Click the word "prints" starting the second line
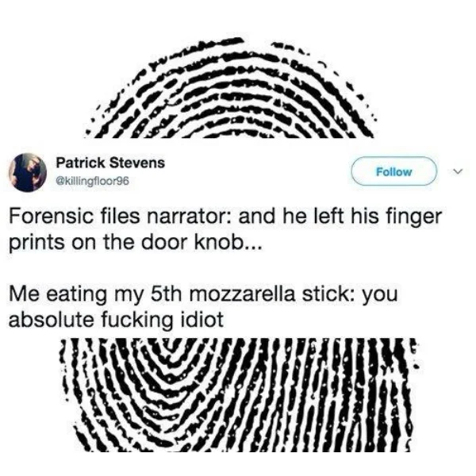The width and height of the screenshot is (476, 476). coord(37,244)
